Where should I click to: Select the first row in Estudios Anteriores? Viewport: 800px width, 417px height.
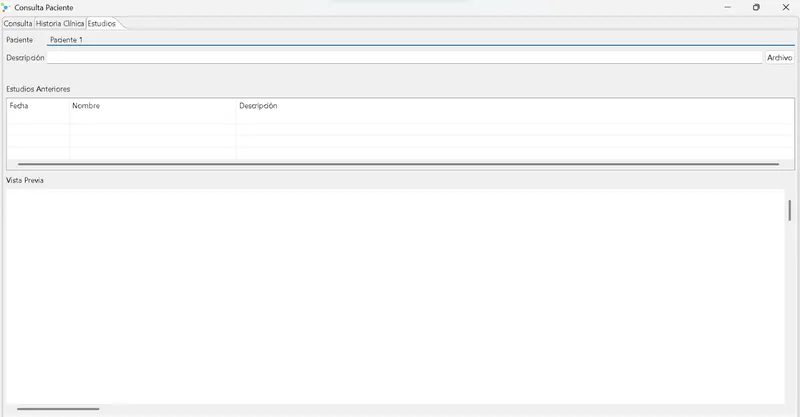point(401,117)
